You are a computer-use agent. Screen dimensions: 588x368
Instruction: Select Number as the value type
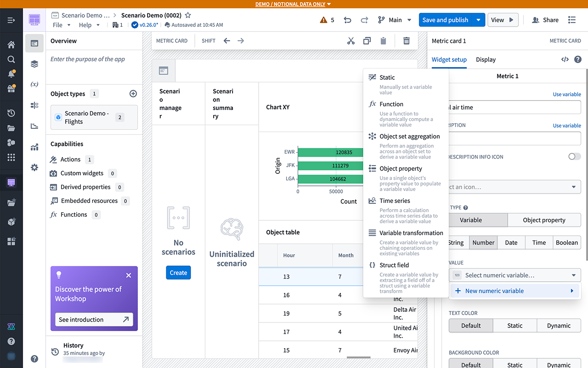(483, 242)
